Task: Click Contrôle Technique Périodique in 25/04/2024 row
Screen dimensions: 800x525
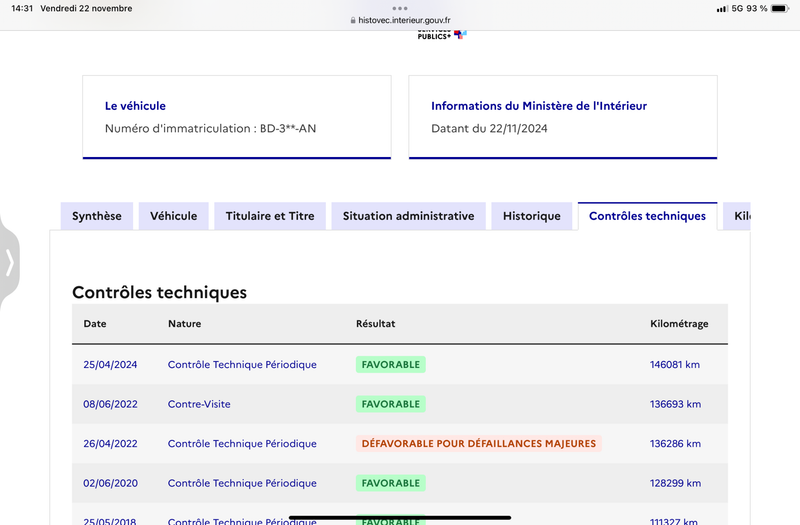Action: 242,365
